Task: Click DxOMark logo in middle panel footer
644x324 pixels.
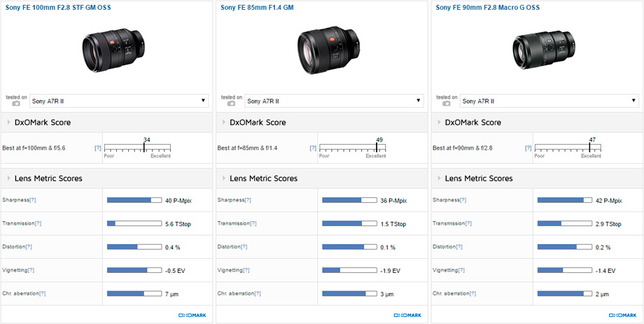Action: [x=407, y=316]
